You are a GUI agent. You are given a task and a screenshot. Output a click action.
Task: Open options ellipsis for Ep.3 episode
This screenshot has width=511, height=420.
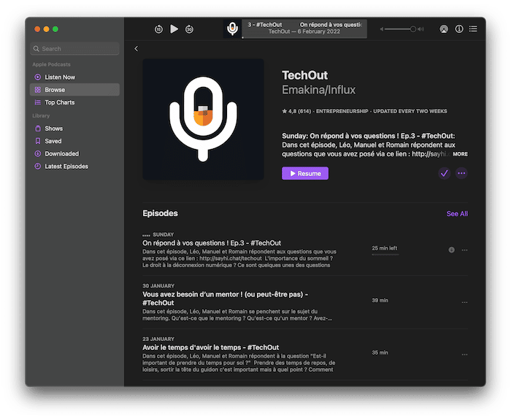point(464,250)
